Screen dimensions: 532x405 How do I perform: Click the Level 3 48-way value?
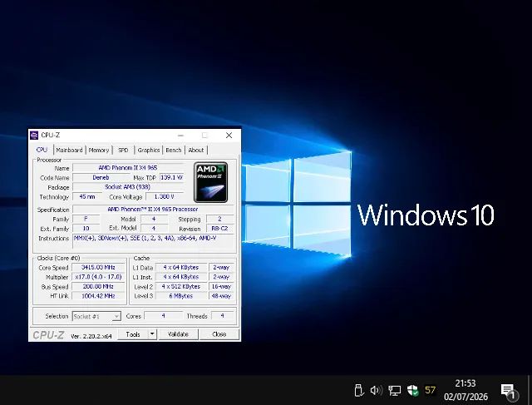tap(221, 296)
